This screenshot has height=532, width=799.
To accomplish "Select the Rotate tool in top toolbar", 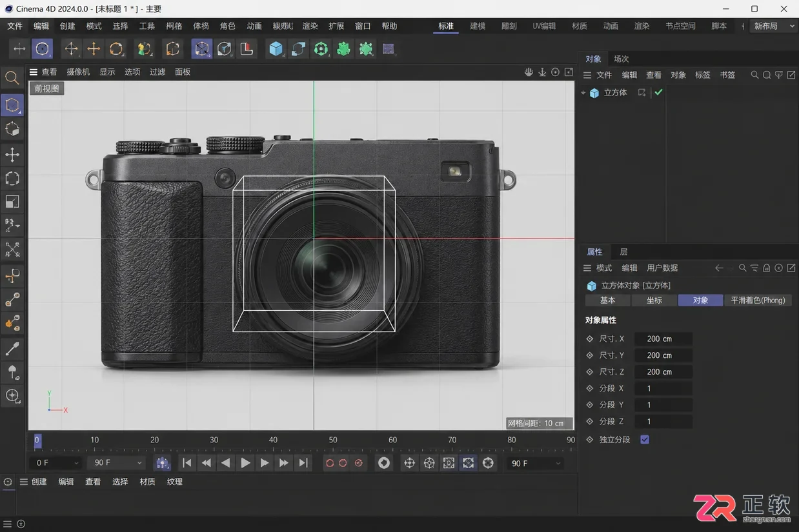I will (116, 49).
